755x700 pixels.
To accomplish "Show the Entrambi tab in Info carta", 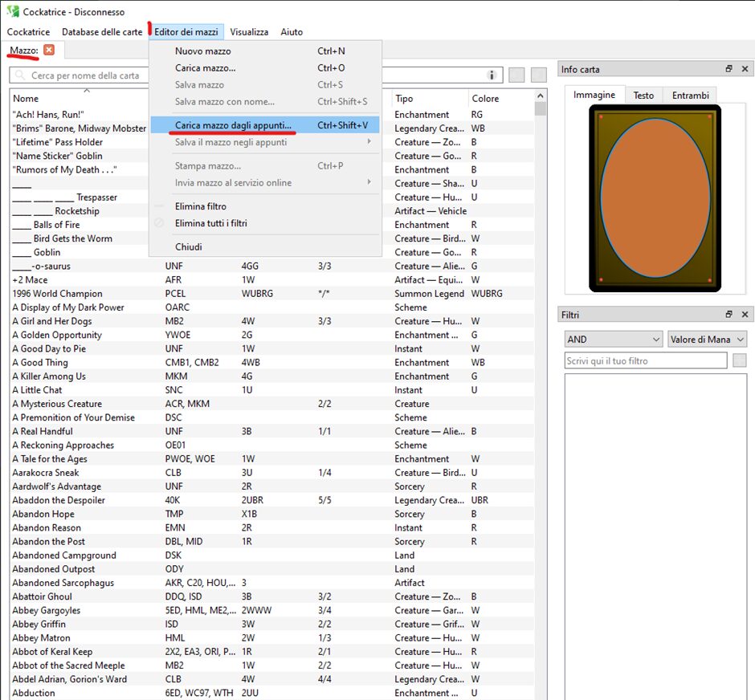I will click(690, 96).
